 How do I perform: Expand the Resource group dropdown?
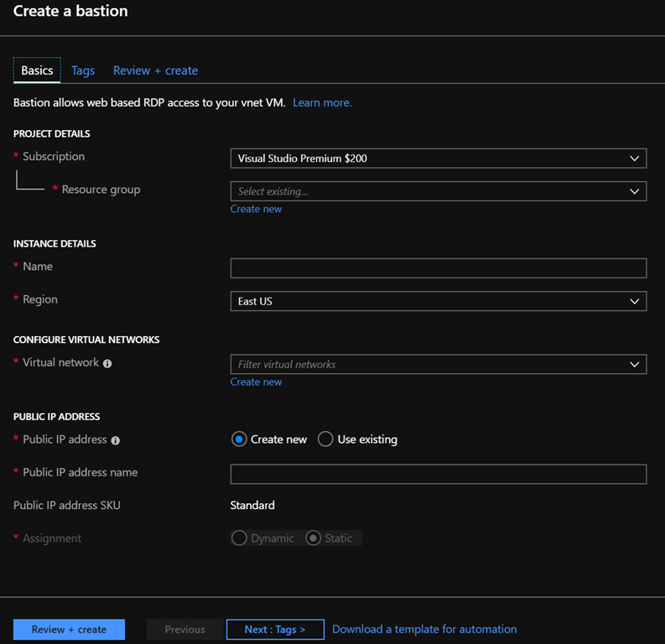(438, 191)
